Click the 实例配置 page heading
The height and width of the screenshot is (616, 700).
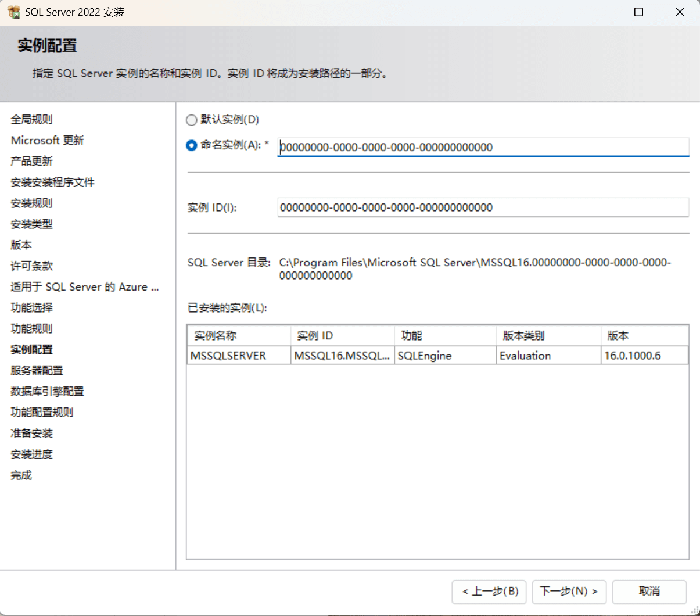(47, 45)
